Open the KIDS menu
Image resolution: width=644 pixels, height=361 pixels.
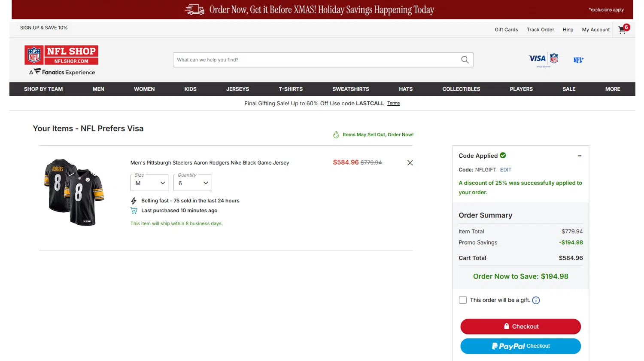190,89
